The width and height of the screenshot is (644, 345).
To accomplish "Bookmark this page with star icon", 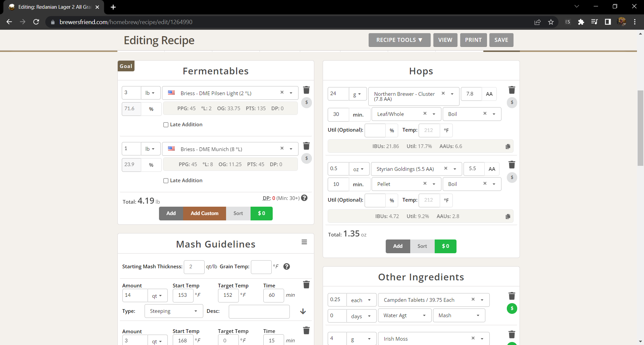I will [551, 22].
